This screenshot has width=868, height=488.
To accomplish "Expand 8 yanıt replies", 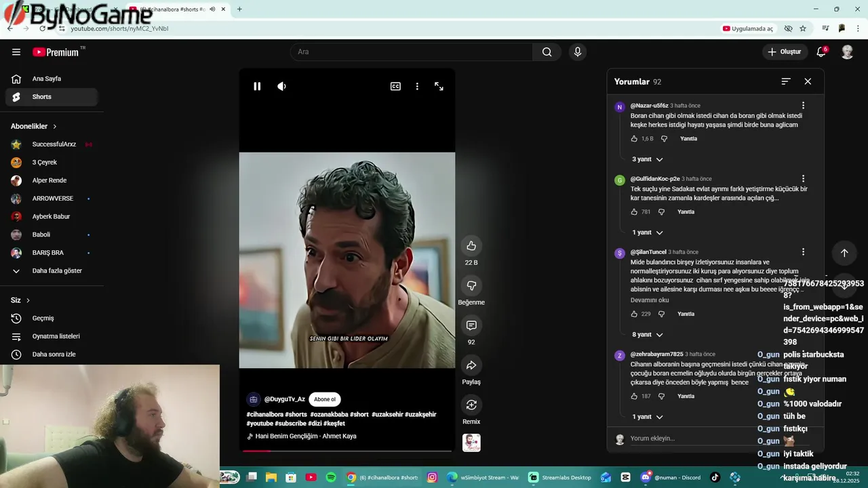I will (x=648, y=335).
